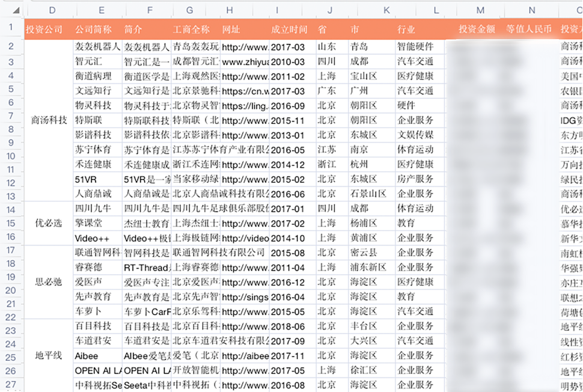Click the 浙江 province cell
The image size is (583, 392).
(332, 164)
